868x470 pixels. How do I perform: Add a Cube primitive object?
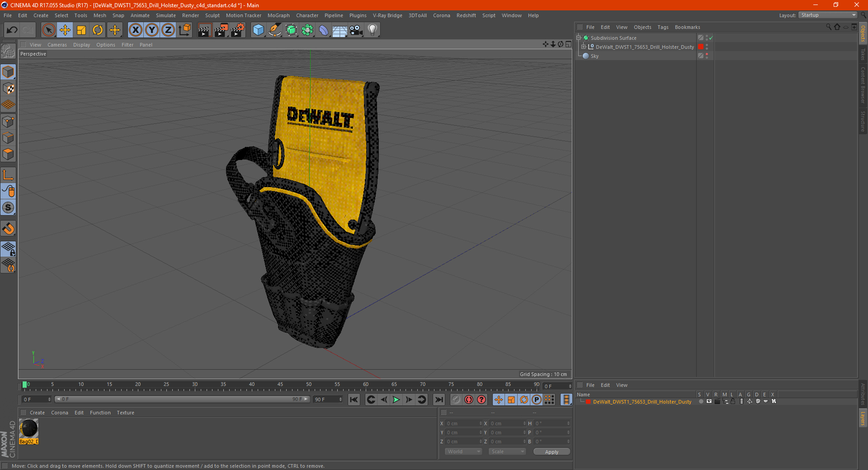click(x=258, y=30)
